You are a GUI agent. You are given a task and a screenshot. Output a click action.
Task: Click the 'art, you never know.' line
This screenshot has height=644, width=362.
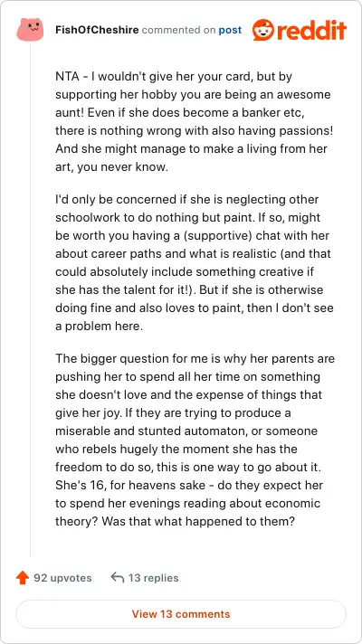tap(111, 167)
